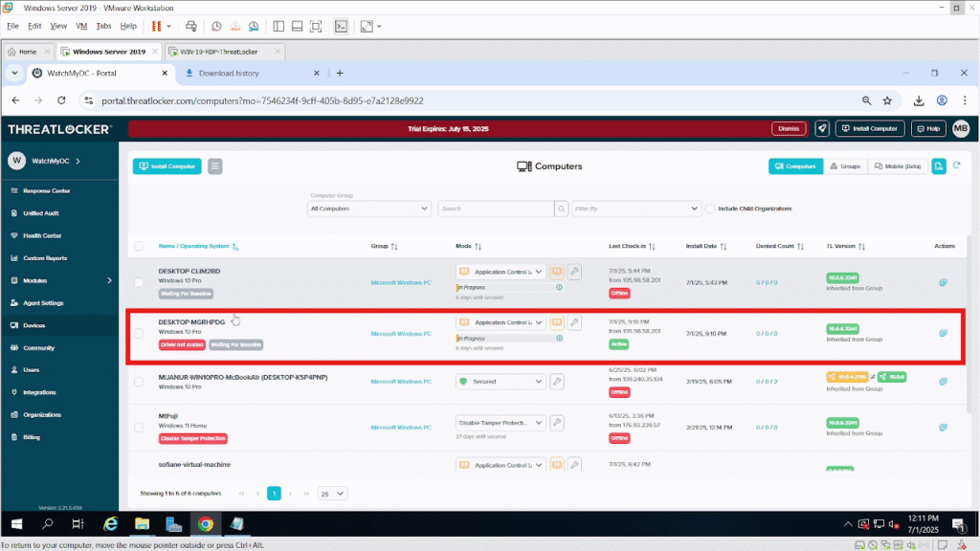Toggle select-all computers checkbox in header
This screenshot has width=980, height=551.
(139, 246)
